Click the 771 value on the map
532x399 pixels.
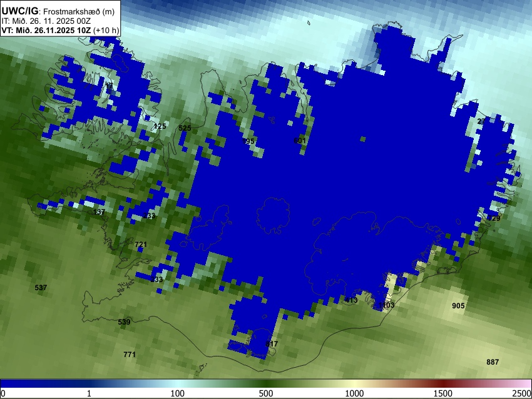[130, 355]
